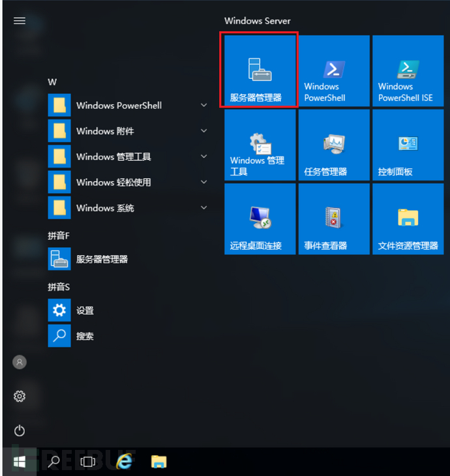Screen dimensions: 450x476
Task: Open the power options icon
Action: click(20, 430)
